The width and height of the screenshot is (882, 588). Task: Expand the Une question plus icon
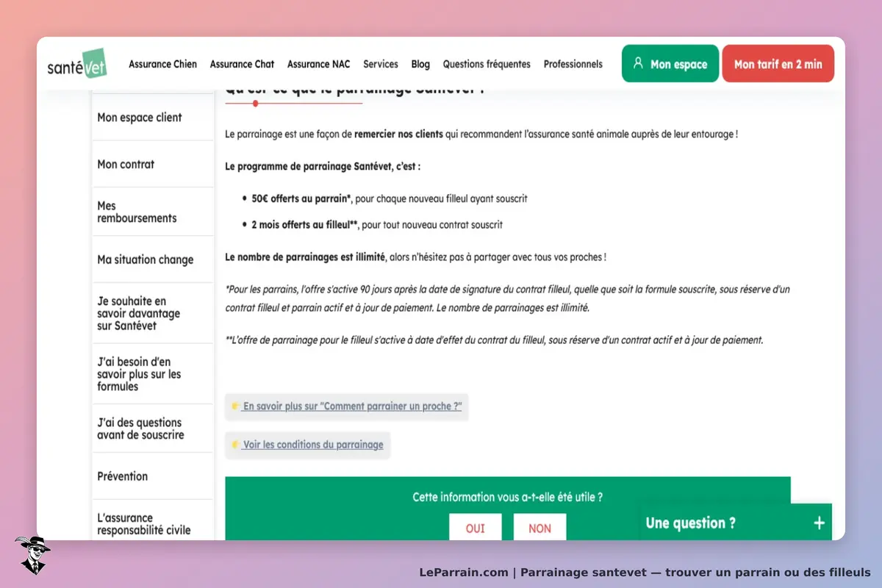point(819,523)
